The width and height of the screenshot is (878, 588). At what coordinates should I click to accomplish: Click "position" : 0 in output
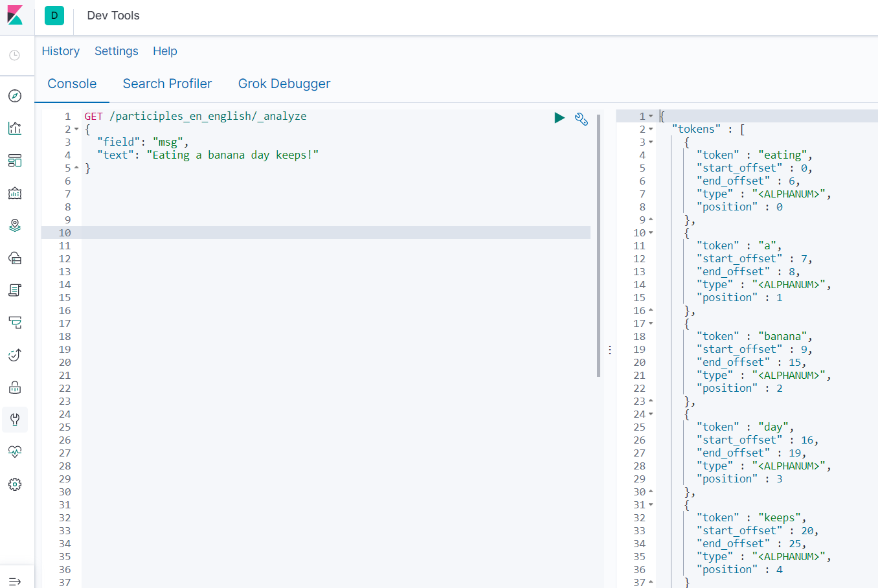(x=739, y=207)
